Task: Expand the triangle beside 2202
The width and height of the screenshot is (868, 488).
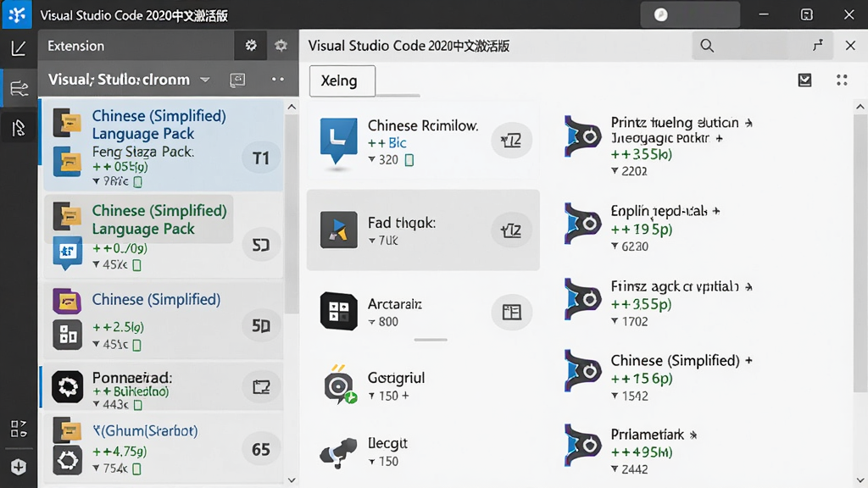Action: coord(615,171)
